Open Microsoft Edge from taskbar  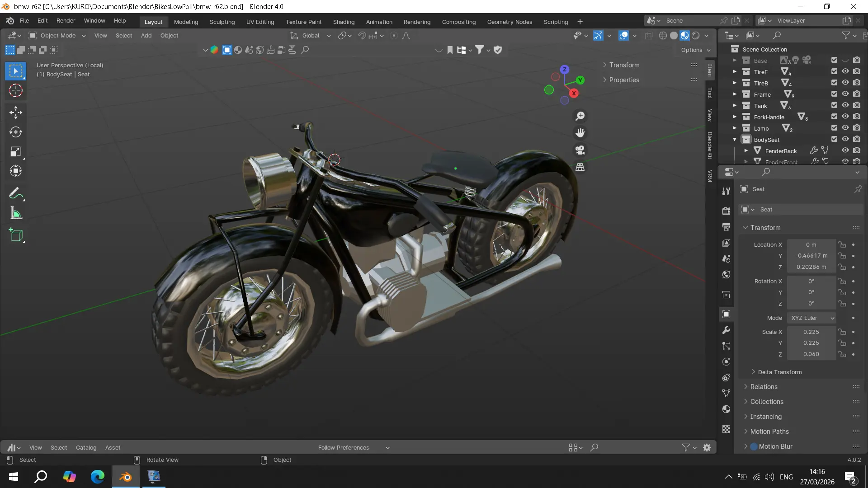(x=97, y=477)
